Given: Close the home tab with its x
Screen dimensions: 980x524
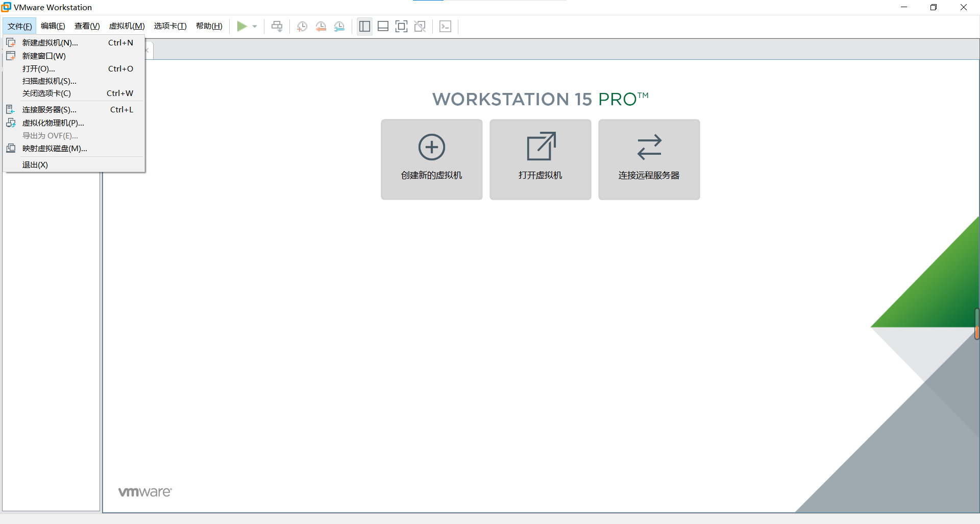Looking at the screenshot, I should (146, 50).
